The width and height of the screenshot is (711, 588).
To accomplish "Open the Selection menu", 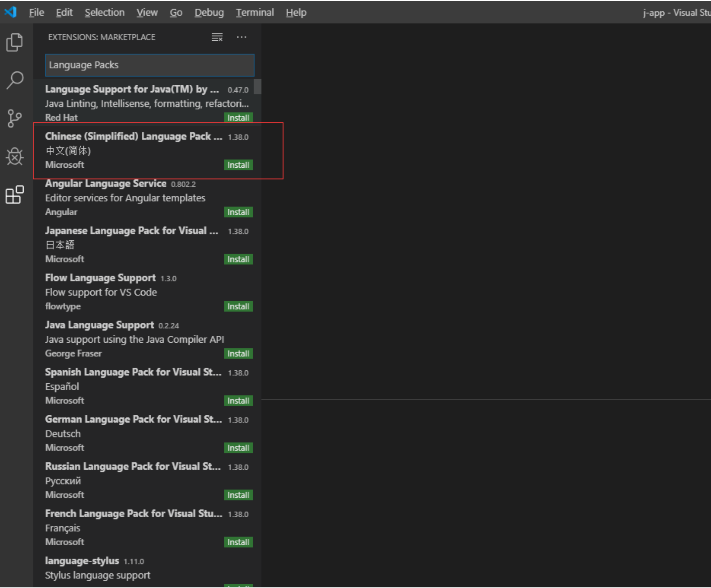I will point(104,13).
